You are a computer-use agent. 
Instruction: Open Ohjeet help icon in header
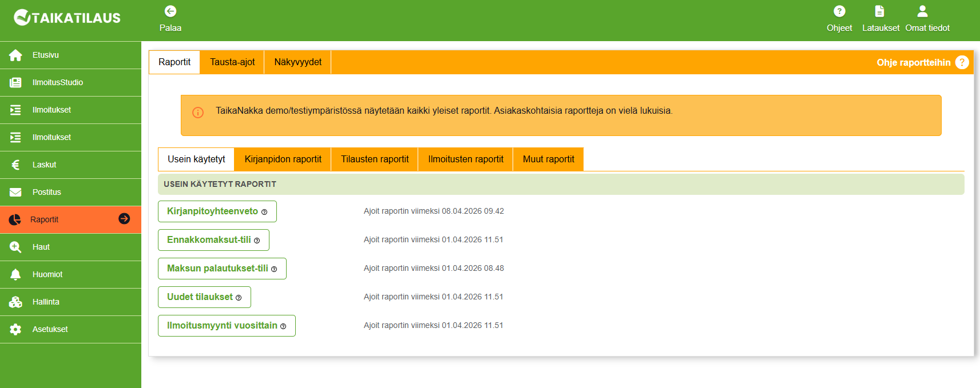point(839,11)
